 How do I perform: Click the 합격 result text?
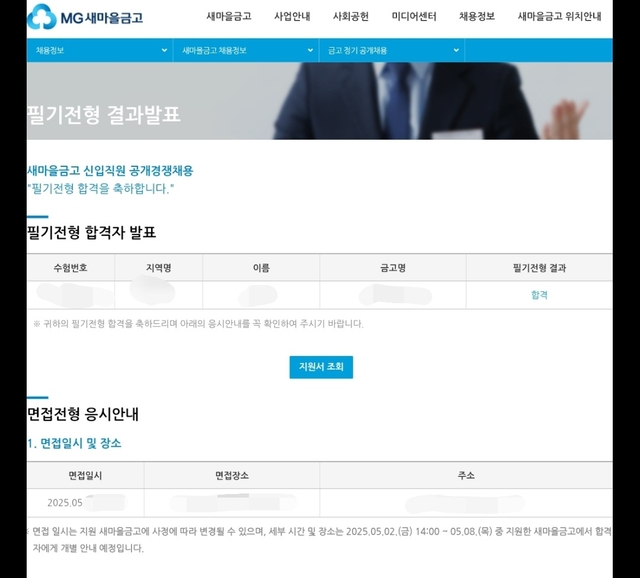tap(539, 295)
